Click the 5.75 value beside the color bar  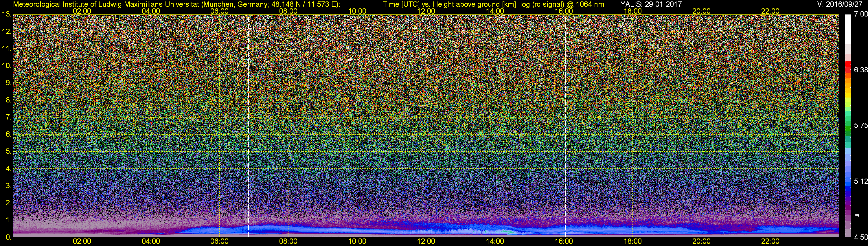tap(861, 126)
